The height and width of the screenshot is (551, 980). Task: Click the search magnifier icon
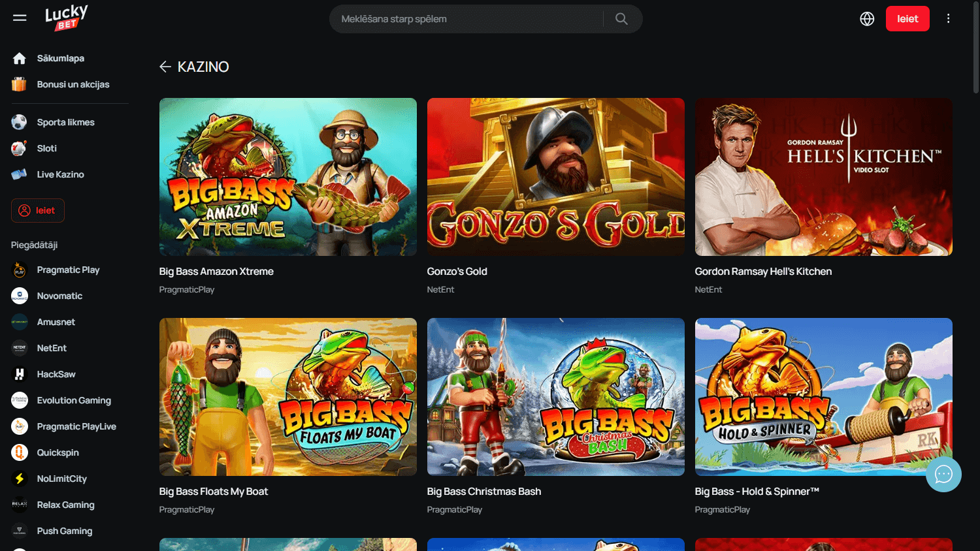point(620,18)
